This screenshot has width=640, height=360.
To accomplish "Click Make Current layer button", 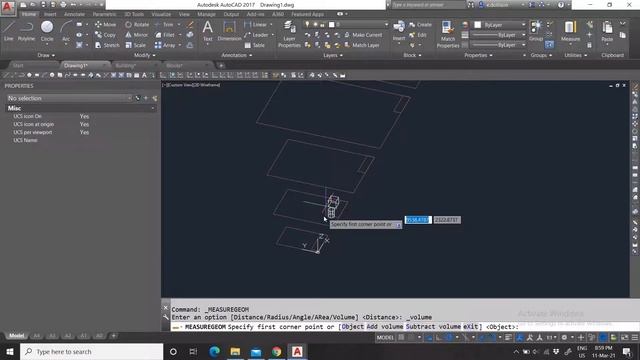I will [x=363, y=35].
